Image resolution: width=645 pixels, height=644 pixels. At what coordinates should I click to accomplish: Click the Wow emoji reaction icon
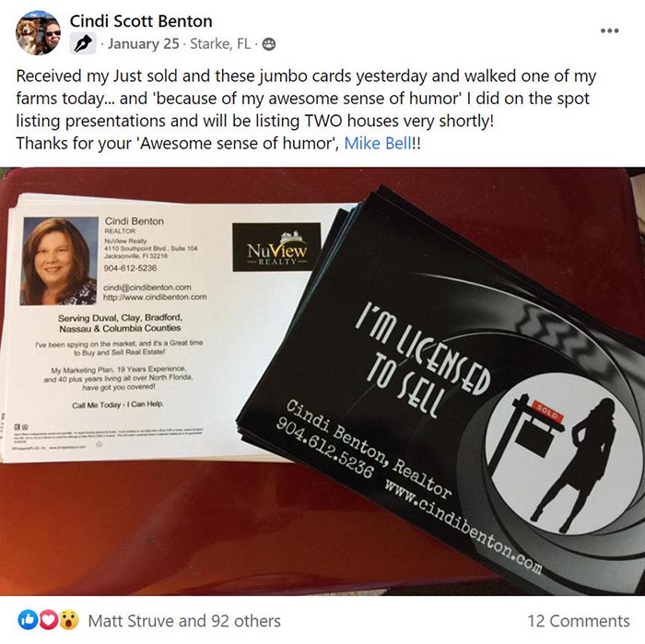click(x=69, y=620)
